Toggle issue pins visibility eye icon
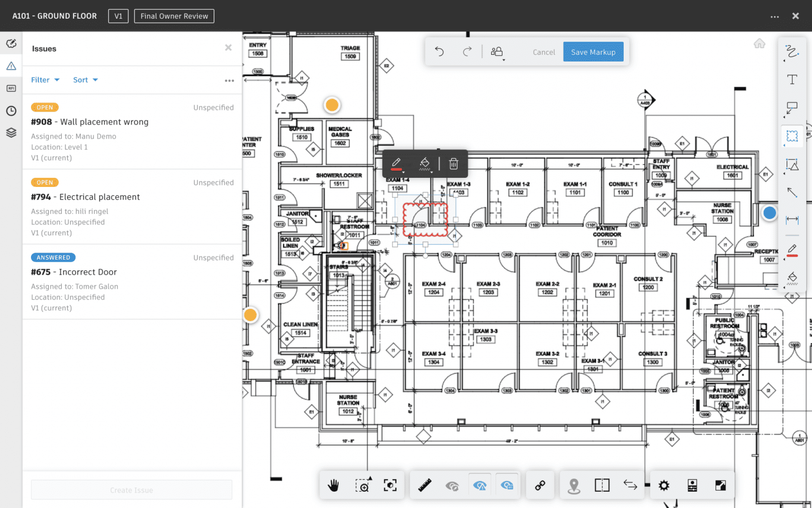 (x=480, y=485)
